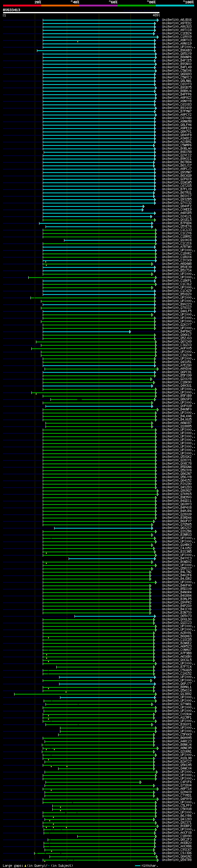Click the arrowhead ending the UniRef100_Q84VF2 alignment
Screen dimensions: 197x868
[x=143, y=206]
